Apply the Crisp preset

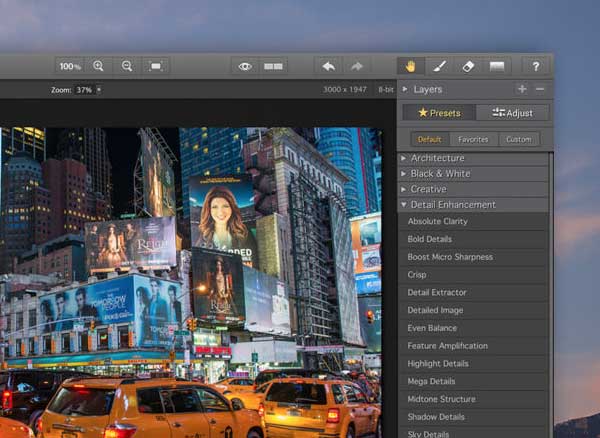click(x=473, y=275)
